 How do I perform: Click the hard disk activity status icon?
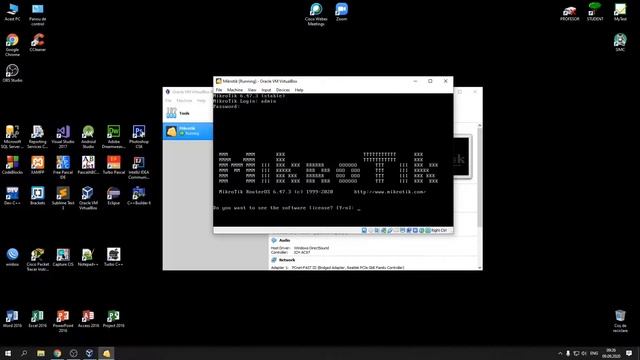tap(364, 231)
